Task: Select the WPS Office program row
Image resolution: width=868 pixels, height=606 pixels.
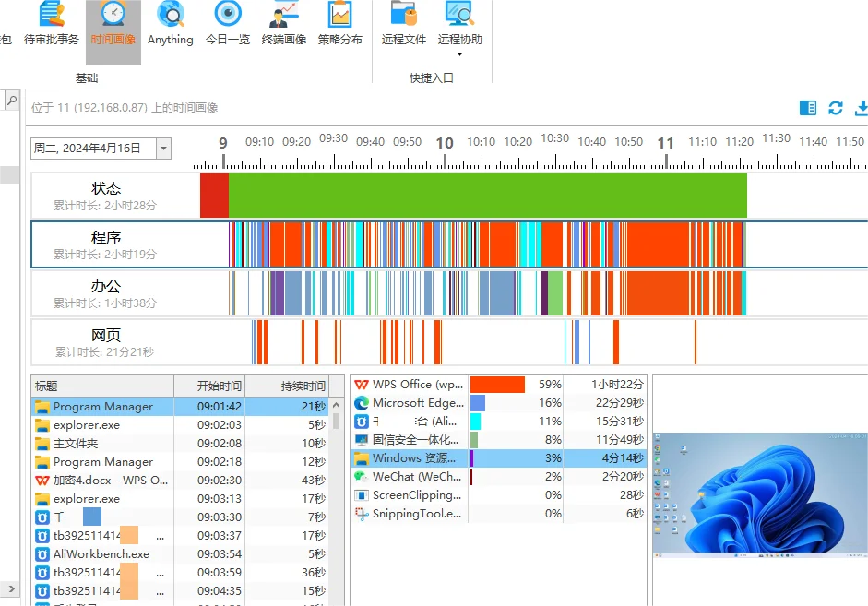Action: [498, 384]
